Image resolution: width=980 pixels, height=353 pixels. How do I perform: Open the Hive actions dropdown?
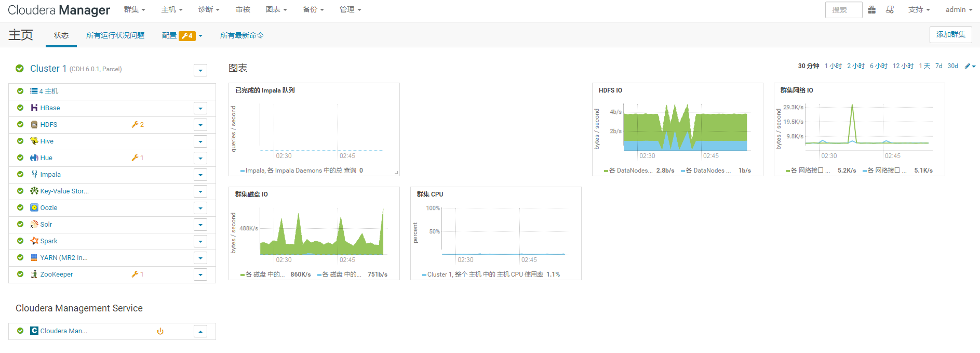[x=200, y=141]
